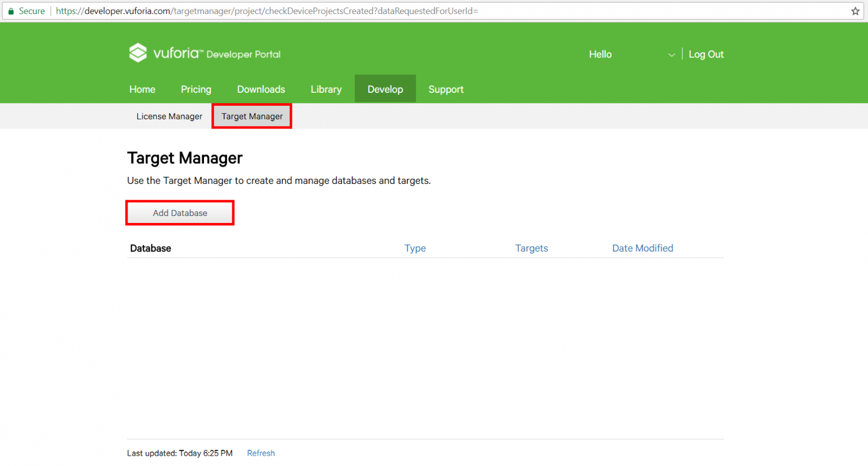Click the Refresh link at bottom
The height and width of the screenshot is (466, 868).
(x=261, y=453)
